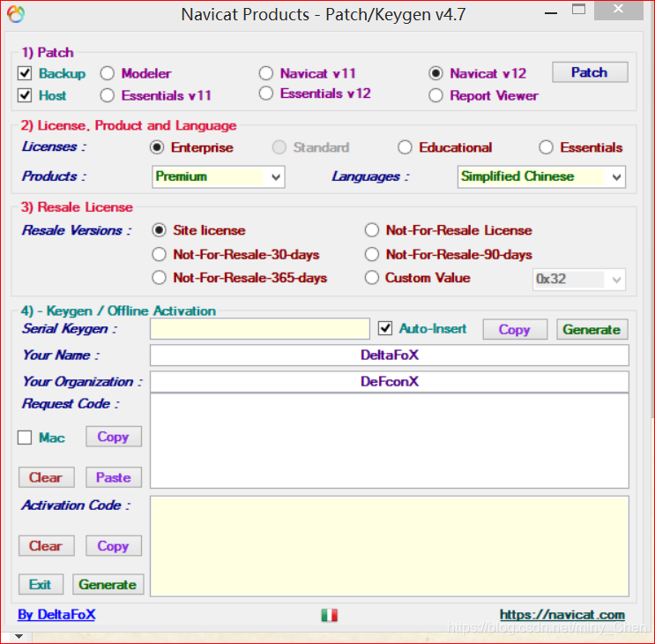Screen dimensions: 655x644
Task: Open the 0x32 custom value dropdown
Action: click(578, 279)
